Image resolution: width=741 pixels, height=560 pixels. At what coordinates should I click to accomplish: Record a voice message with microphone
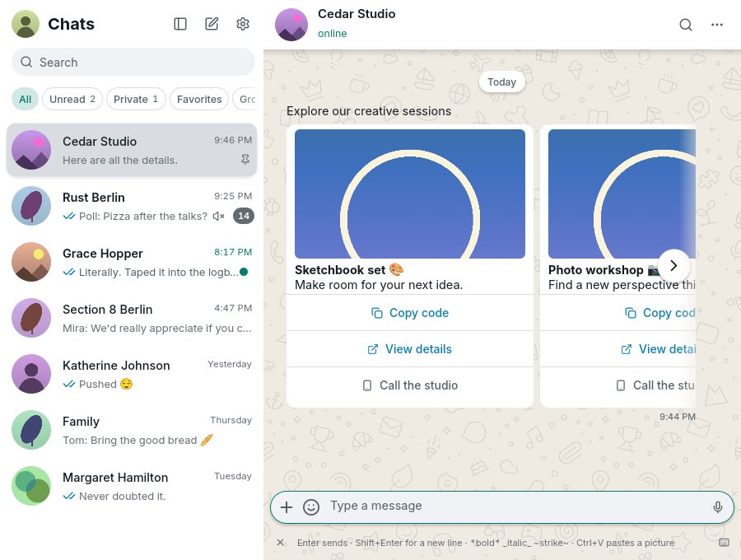point(717,507)
